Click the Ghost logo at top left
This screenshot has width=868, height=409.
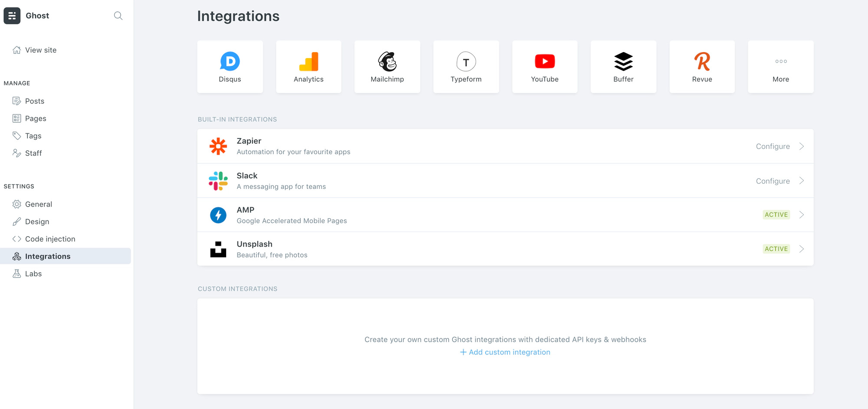click(12, 16)
